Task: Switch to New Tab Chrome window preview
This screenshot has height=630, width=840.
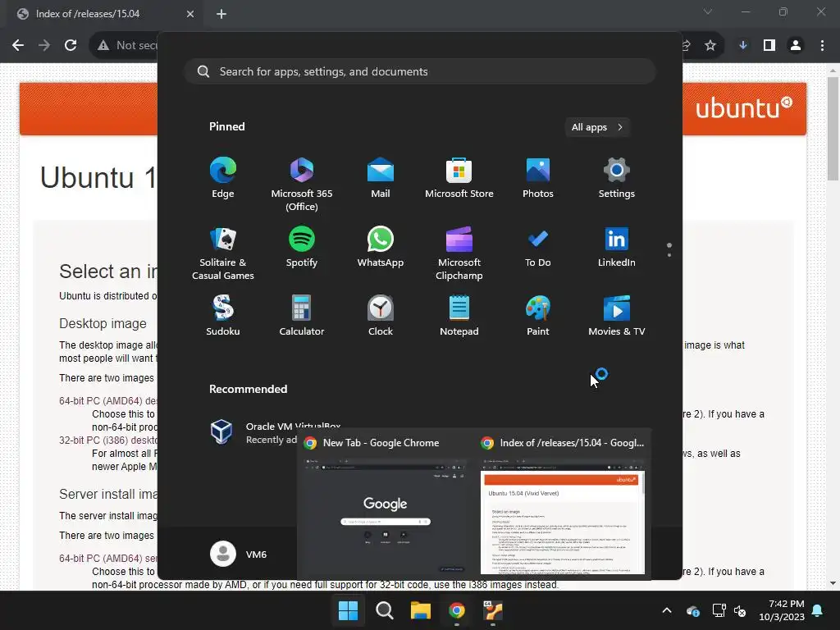Action: (x=386, y=504)
